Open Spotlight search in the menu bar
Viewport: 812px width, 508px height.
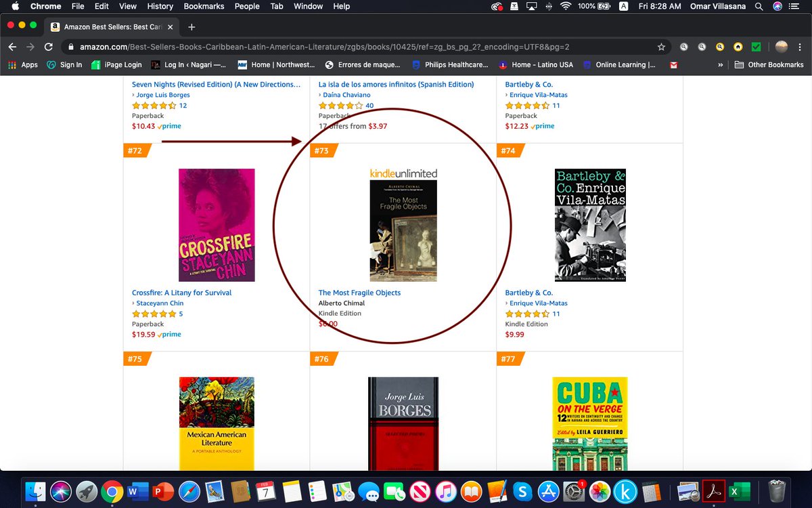click(760, 6)
